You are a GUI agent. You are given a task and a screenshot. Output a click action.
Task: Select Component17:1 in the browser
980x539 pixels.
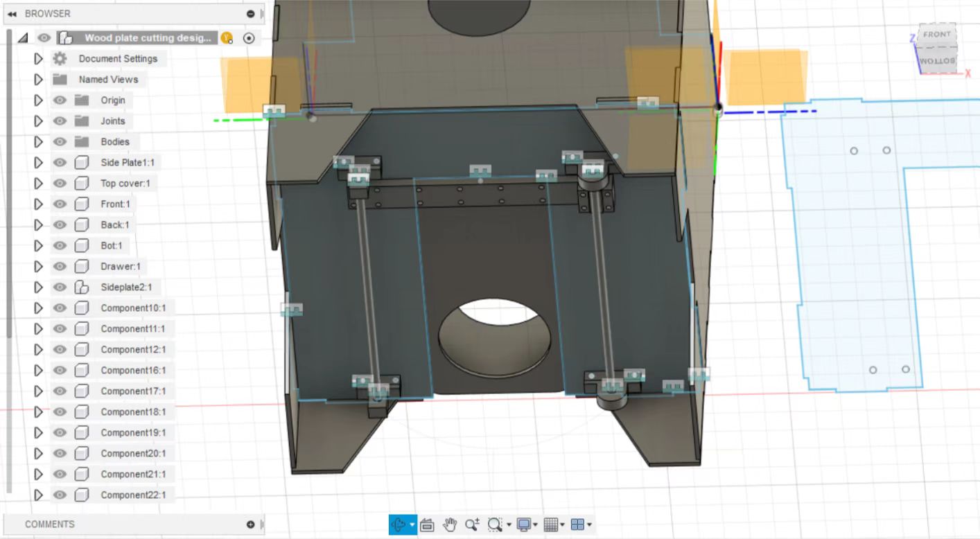click(133, 391)
